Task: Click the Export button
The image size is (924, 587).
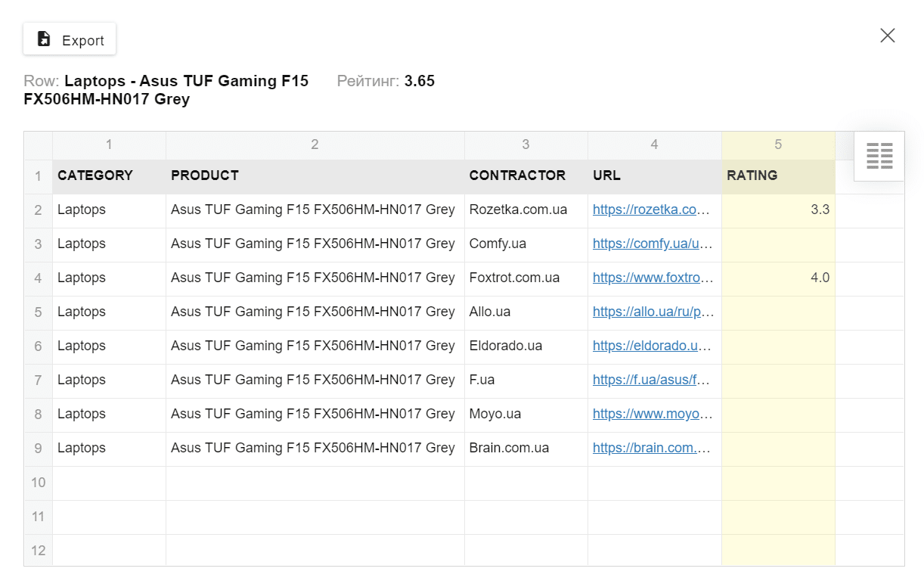Action: pos(70,39)
